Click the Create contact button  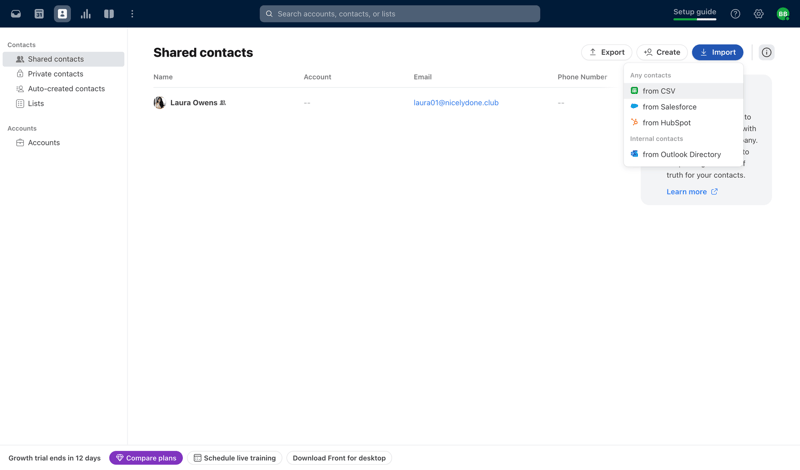point(662,52)
